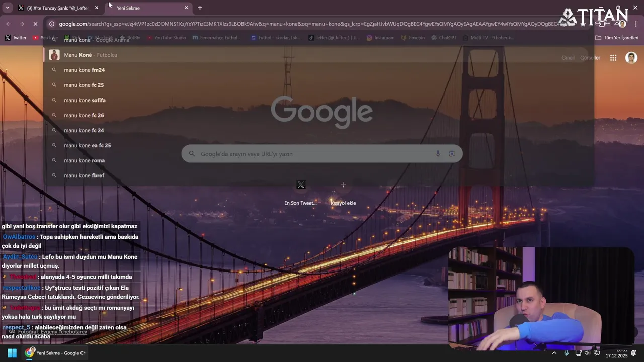Open the Fenerbahçe Futbol bookmark
This screenshot has width=644, height=362.
(216, 38)
